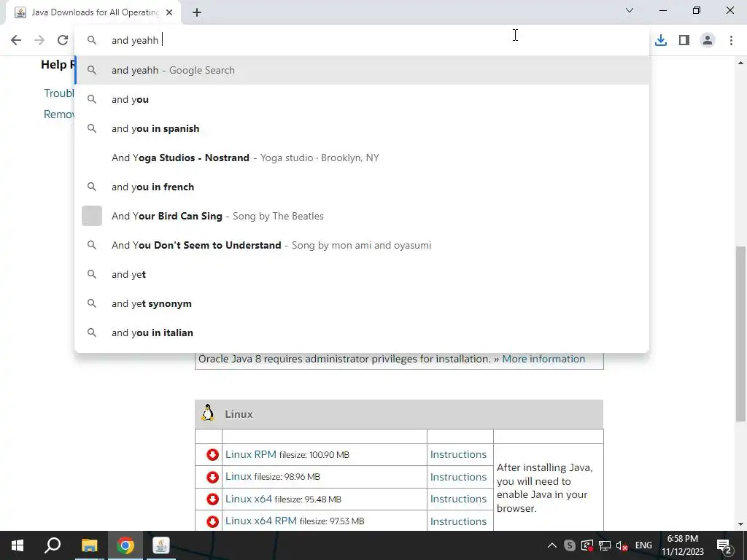Download Linux RPM link
Image resolution: width=747 pixels, height=560 pixels.
click(251, 454)
